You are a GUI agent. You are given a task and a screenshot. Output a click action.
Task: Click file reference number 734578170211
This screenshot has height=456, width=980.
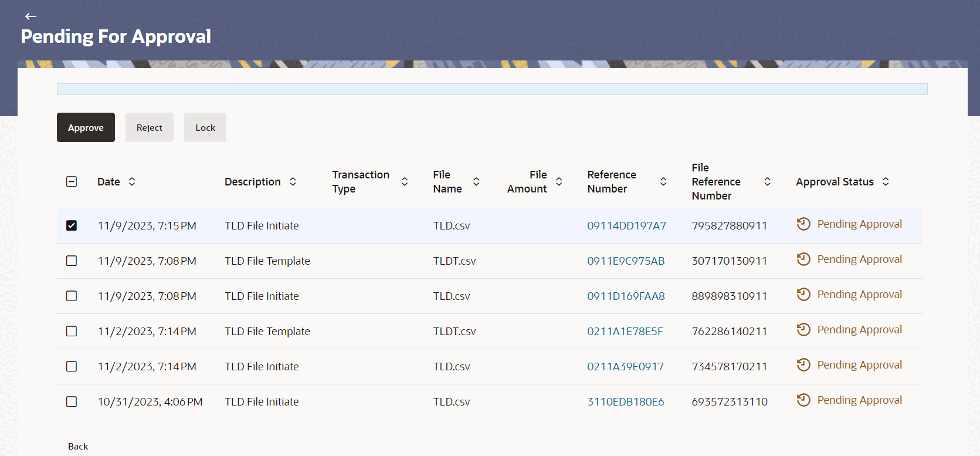pyautogui.click(x=730, y=367)
